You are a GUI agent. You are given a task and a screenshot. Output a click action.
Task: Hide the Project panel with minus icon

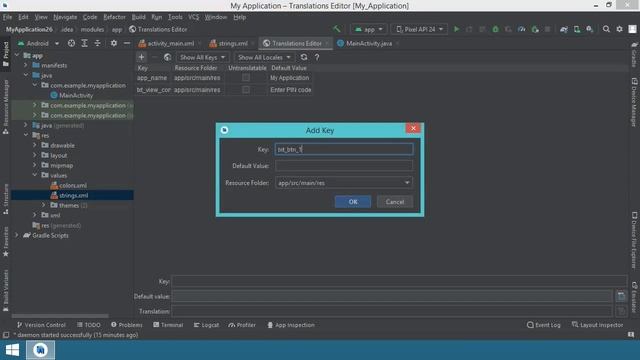127,43
